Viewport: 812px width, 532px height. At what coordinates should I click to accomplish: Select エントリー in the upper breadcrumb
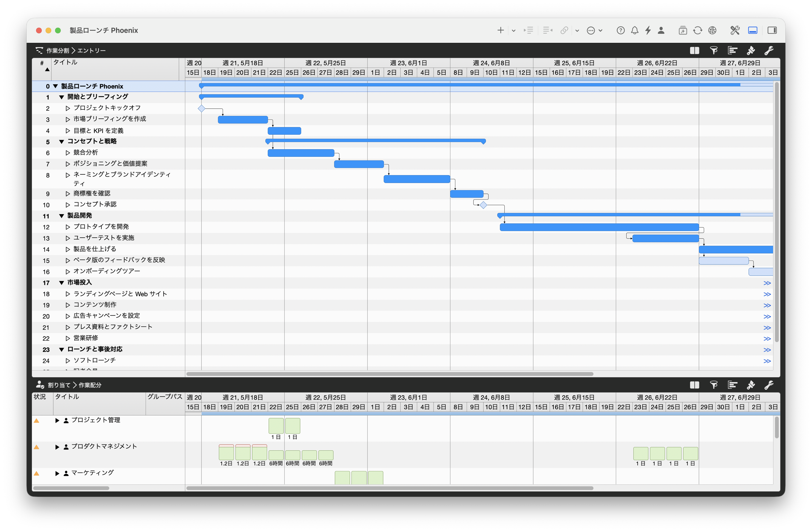92,50
